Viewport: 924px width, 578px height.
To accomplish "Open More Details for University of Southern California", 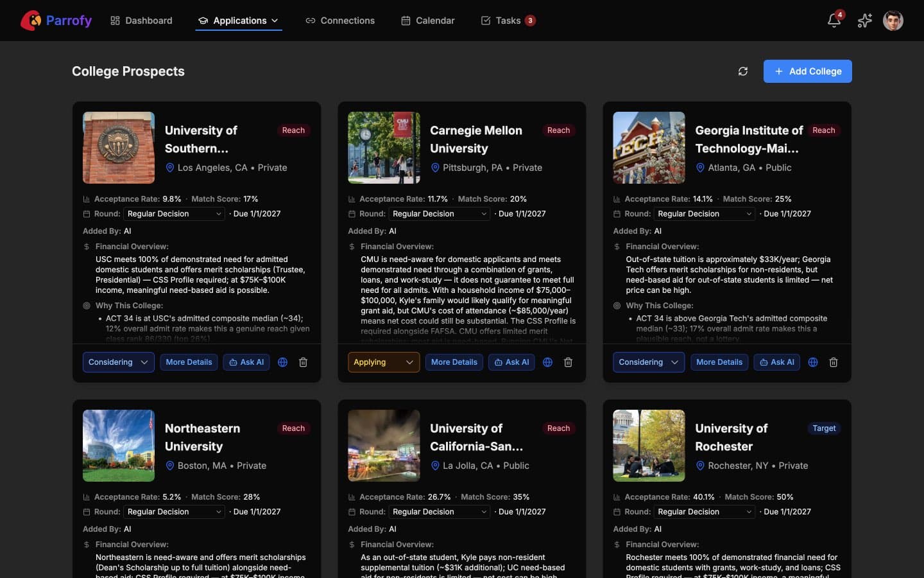I will (189, 362).
